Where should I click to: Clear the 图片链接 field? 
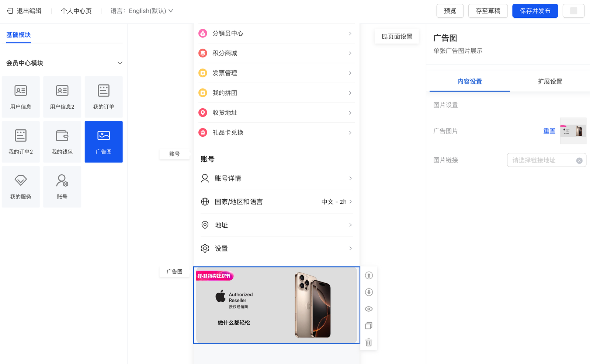coord(579,161)
